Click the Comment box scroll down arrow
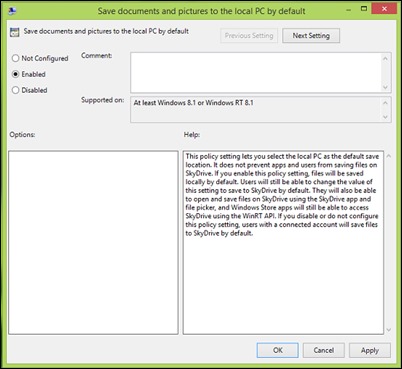The height and width of the screenshot is (369, 402). [x=385, y=87]
